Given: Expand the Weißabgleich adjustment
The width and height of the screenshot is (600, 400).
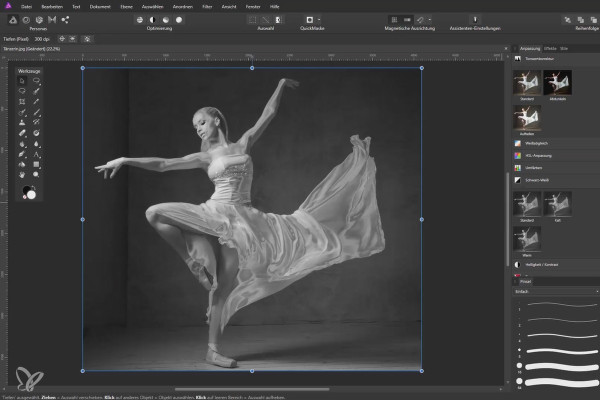Looking at the screenshot, I should 556,143.
